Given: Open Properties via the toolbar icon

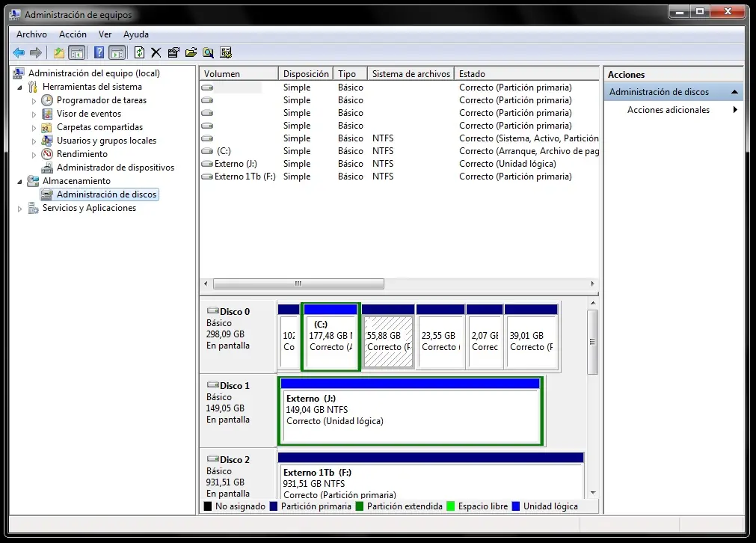Looking at the screenshot, I should pyautogui.click(x=173, y=52).
